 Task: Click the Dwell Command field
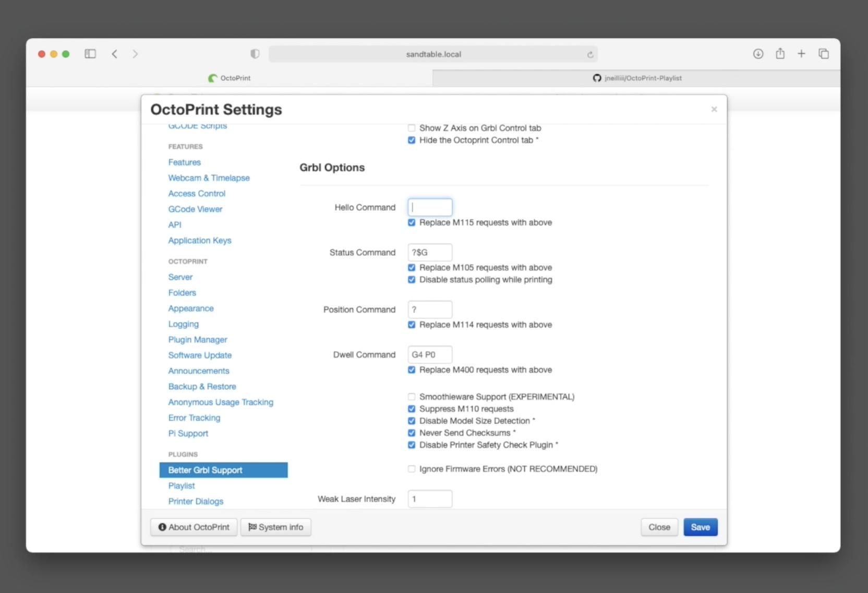pyautogui.click(x=430, y=354)
